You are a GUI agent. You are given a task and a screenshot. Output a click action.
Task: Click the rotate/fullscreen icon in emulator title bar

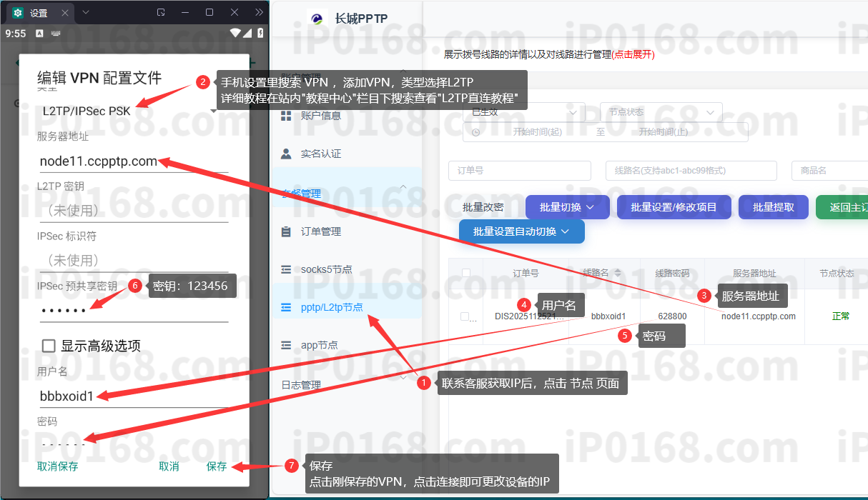[161, 12]
